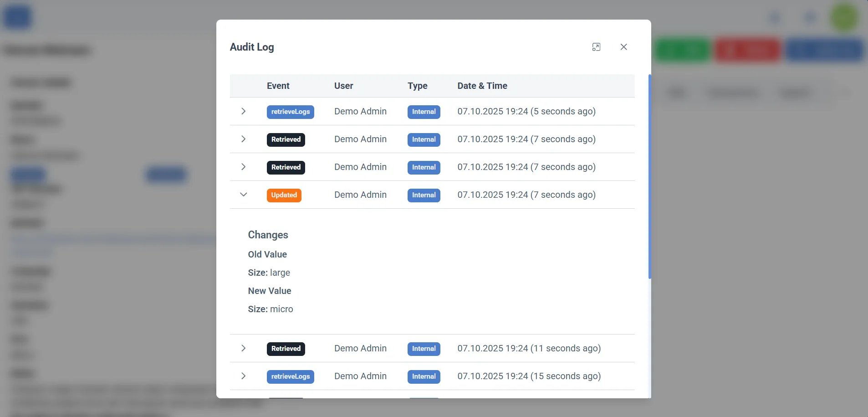Collapse the expanded Updated audit entry

(x=243, y=195)
